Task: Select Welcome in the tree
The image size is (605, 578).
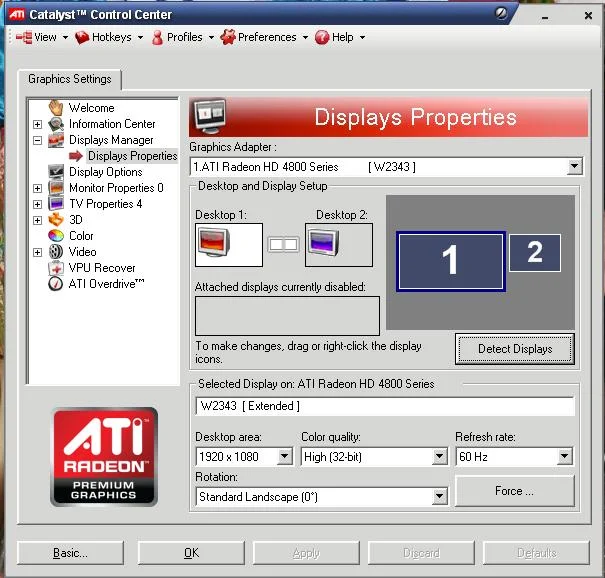Action: 91,108
